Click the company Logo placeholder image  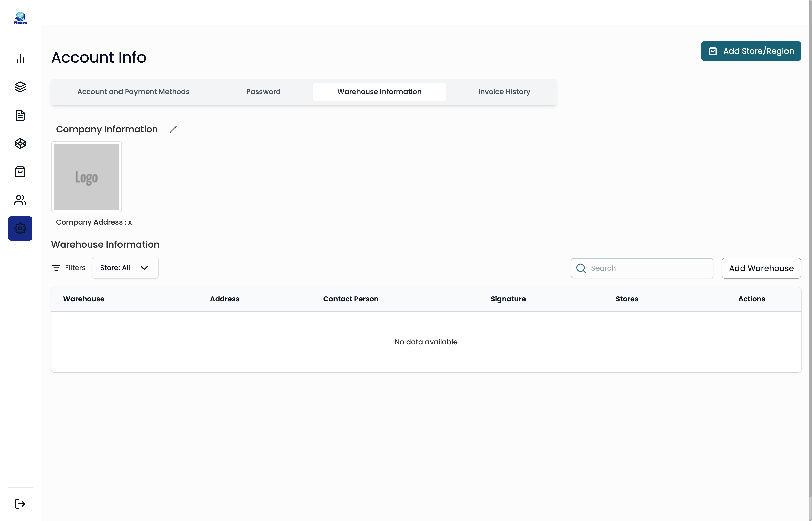point(86,177)
